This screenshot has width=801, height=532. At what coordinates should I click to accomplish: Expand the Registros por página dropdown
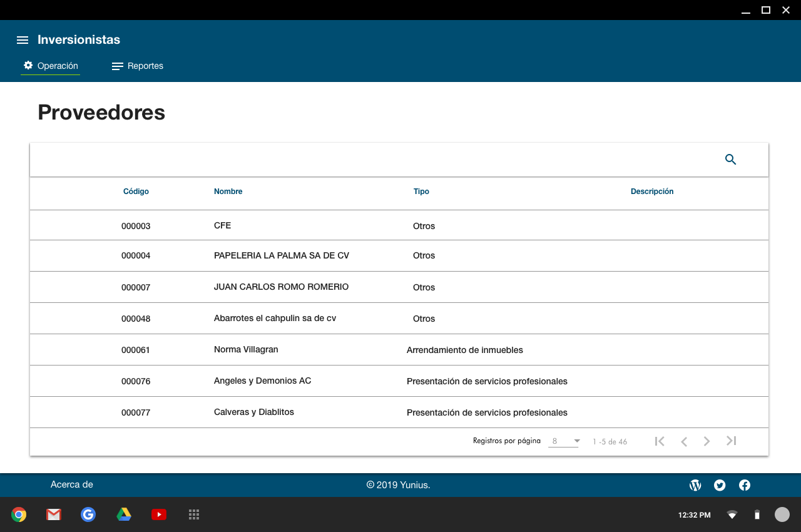pyautogui.click(x=564, y=441)
